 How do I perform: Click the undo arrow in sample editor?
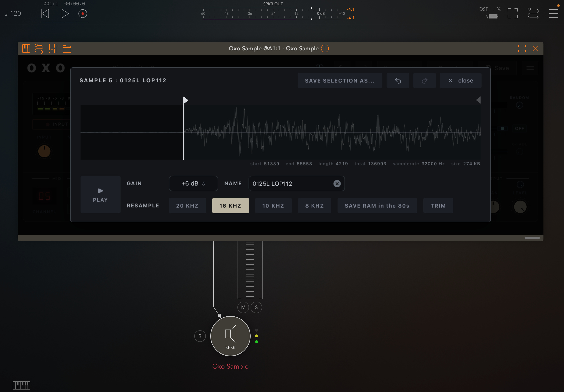pyautogui.click(x=398, y=81)
